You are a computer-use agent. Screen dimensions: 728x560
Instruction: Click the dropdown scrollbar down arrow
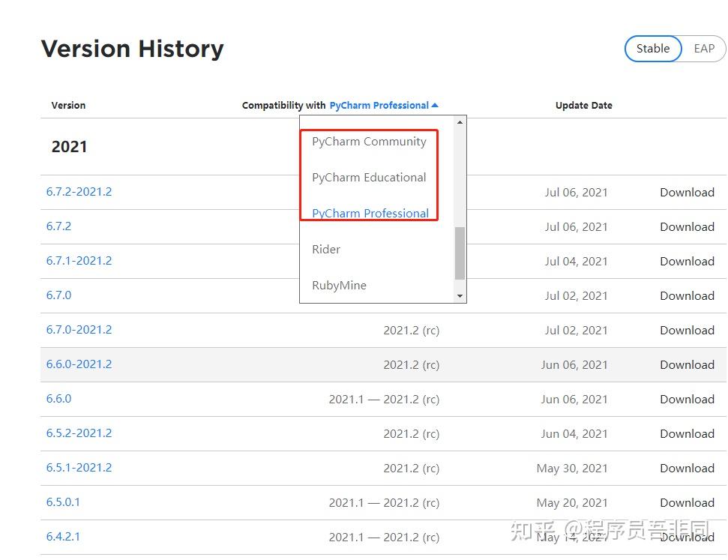pos(460,297)
